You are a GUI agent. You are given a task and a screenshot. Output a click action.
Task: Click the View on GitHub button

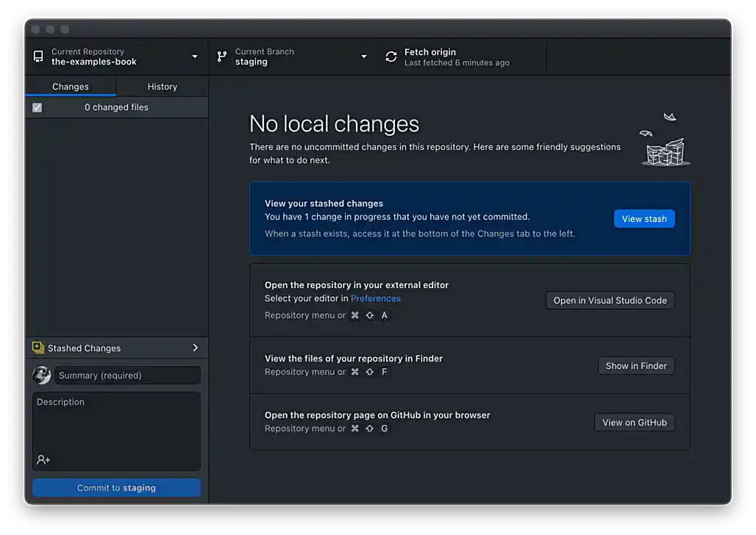pyautogui.click(x=634, y=422)
